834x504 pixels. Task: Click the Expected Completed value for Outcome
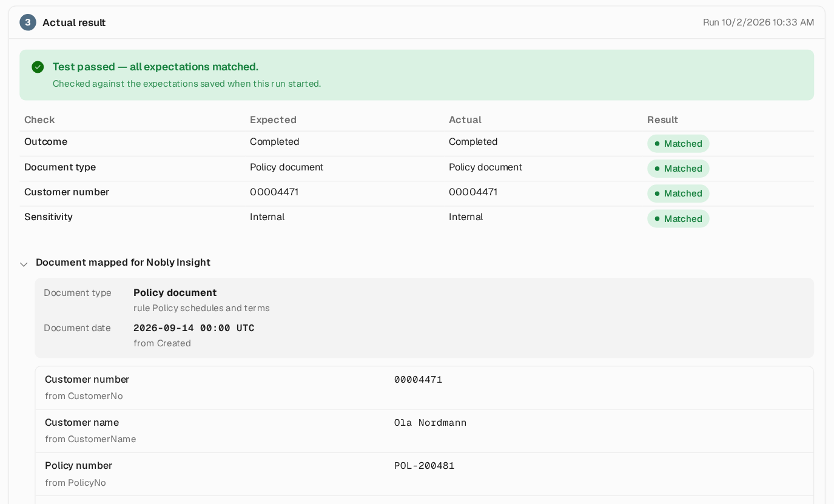275,142
